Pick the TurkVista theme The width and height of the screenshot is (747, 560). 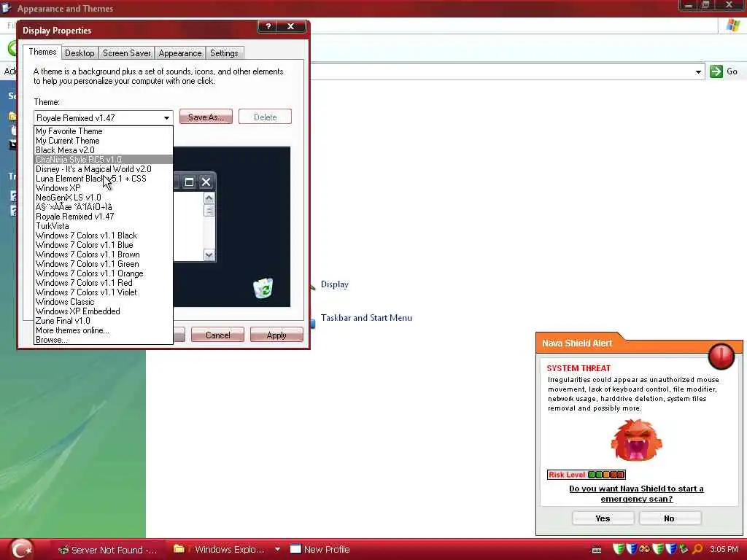point(104,226)
